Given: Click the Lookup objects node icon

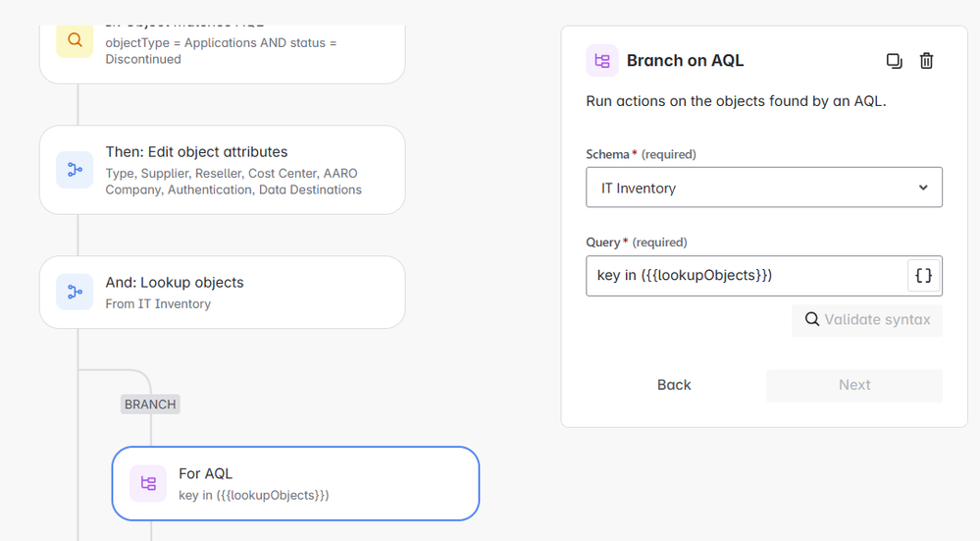Looking at the screenshot, I should (x=75, y=292).
